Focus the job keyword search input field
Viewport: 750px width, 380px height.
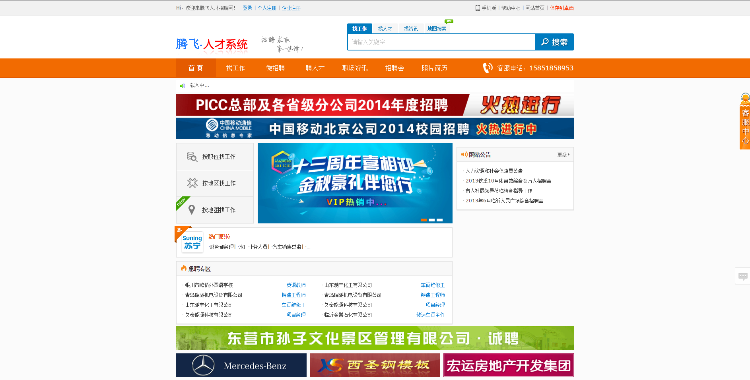point(441,42)
